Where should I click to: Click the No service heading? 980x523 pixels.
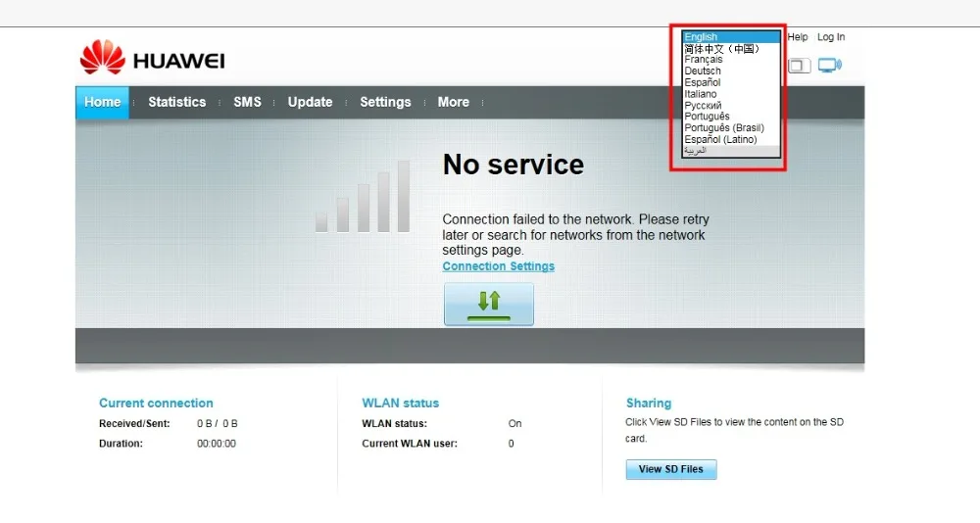(514, 165)
